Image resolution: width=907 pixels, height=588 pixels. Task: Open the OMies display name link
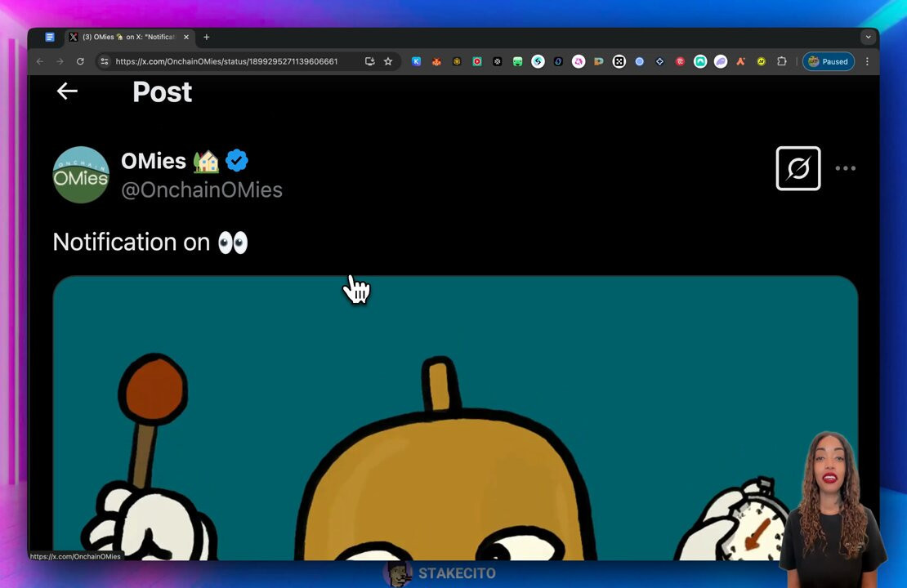154,161
